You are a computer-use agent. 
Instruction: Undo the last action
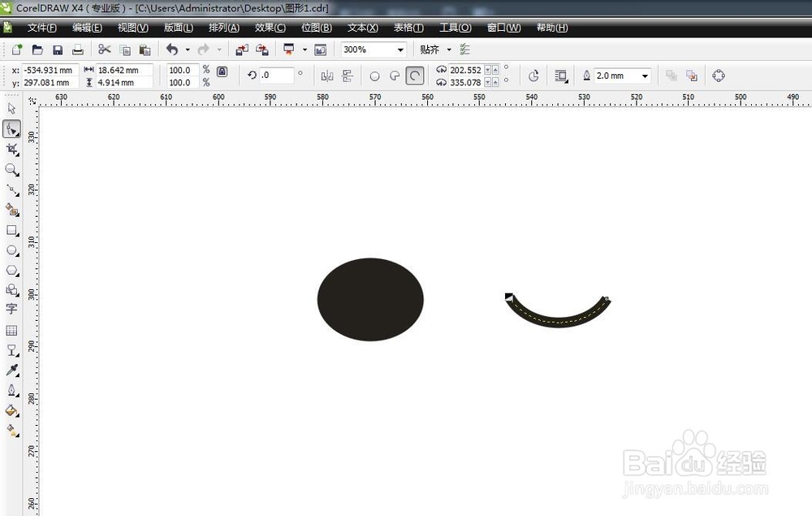coord(172,50)
